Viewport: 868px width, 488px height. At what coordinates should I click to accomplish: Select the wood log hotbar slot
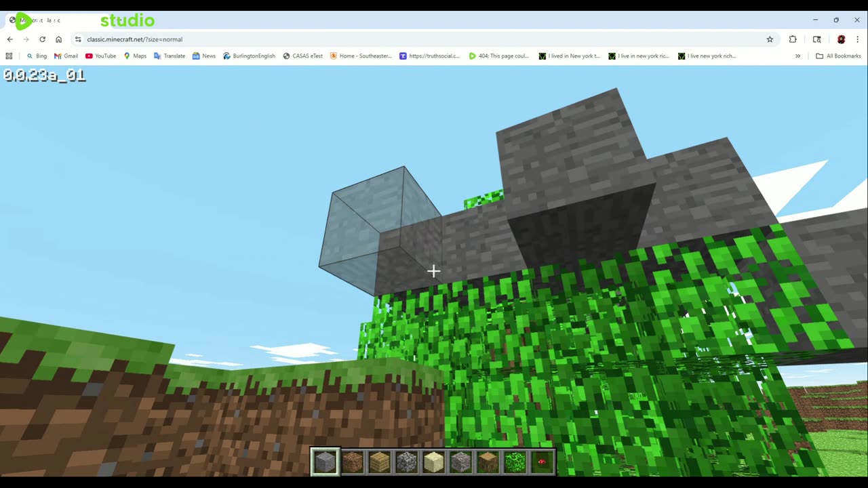[488, 462]
